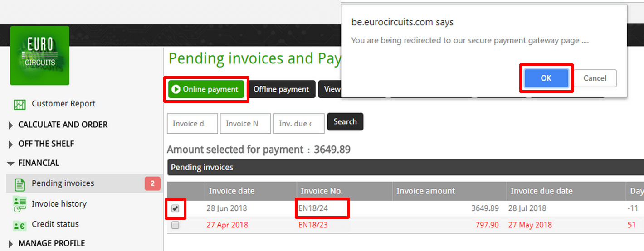Click the Pending invoices document icon

20,184
